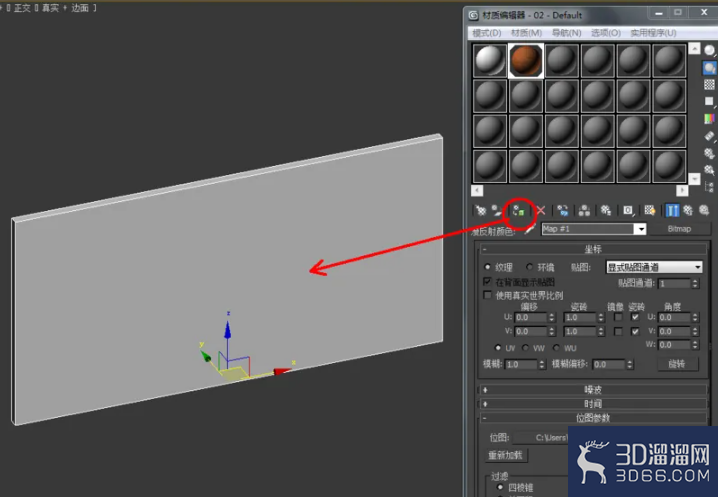Uncheck 在背面显示贴图 checkbox
The image size is (718, 497).
coord(487,281)
